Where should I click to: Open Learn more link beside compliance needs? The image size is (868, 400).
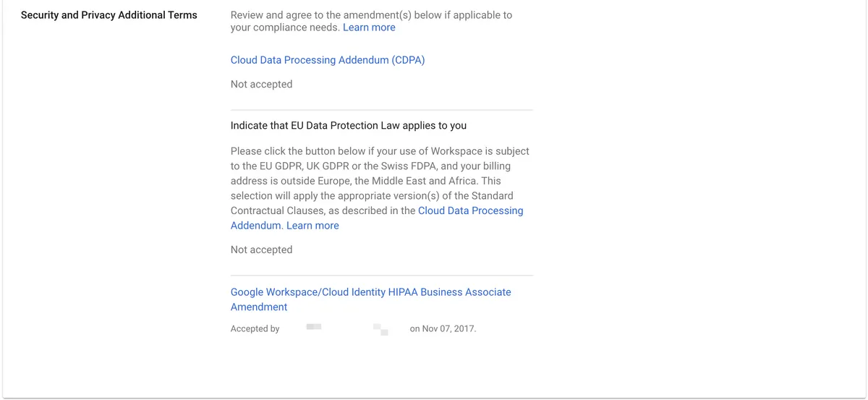pos(369,27)
